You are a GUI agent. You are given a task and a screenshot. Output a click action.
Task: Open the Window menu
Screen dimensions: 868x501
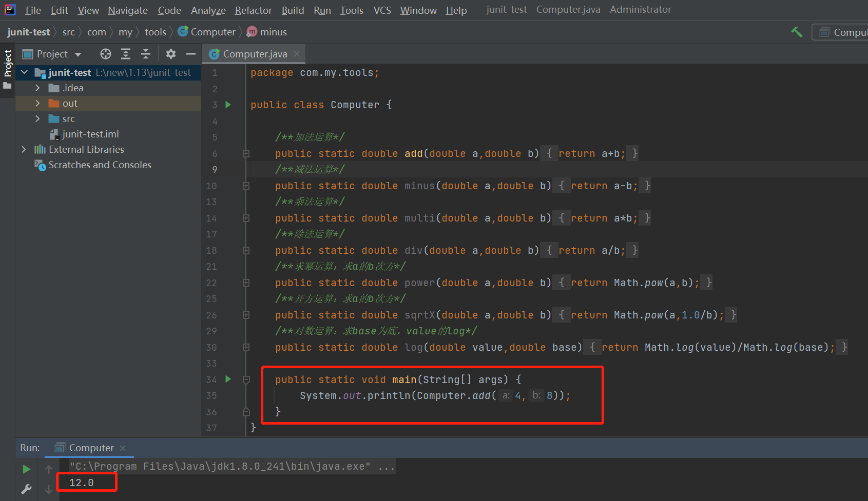click(418, 10)
